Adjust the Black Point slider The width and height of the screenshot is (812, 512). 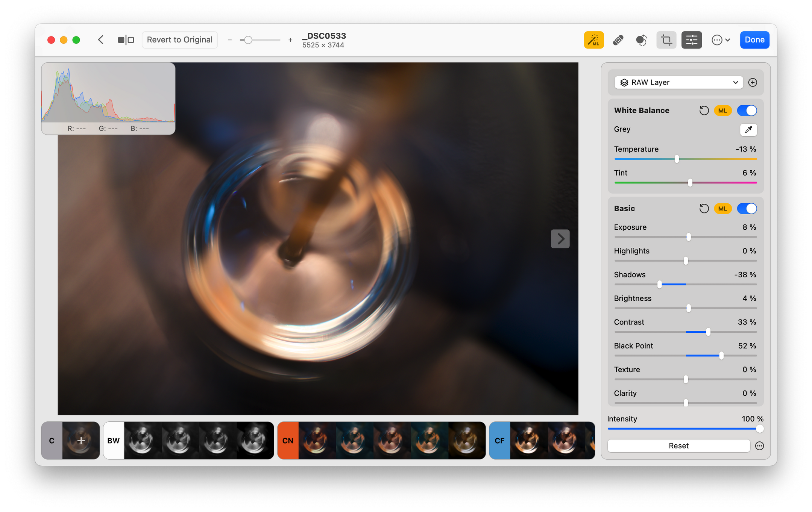685,356
